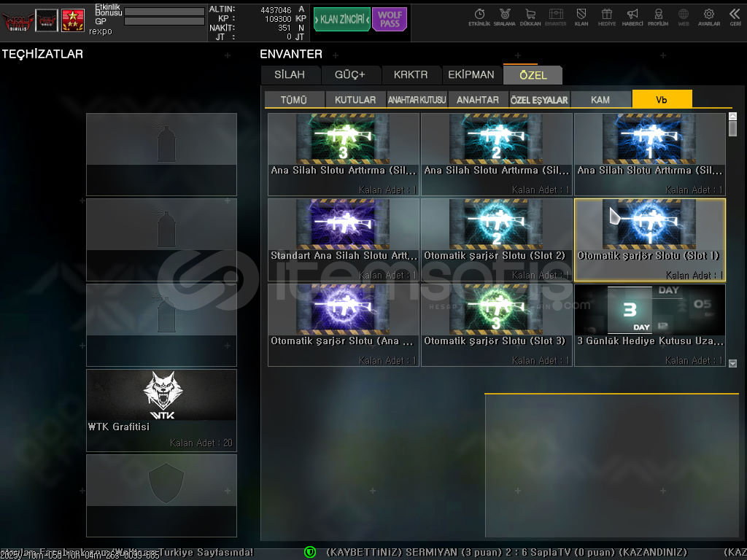
Task: Select Otomatik Şarjör Slotu (Slot 2) item
Action: [496, 239]
